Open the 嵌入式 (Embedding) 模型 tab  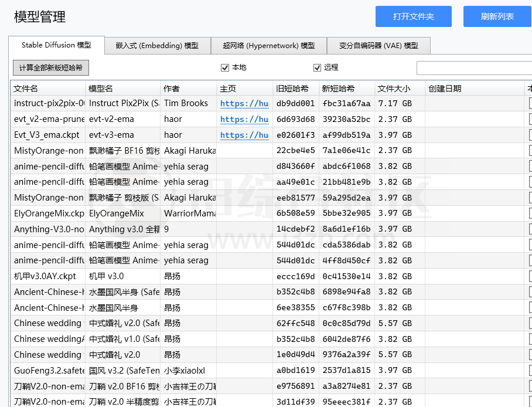coord(158,46)
